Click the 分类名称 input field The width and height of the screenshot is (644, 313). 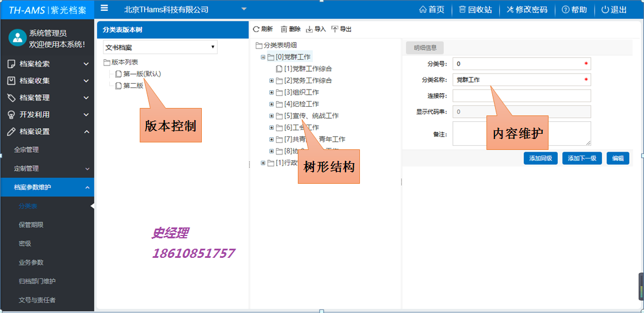521,80
